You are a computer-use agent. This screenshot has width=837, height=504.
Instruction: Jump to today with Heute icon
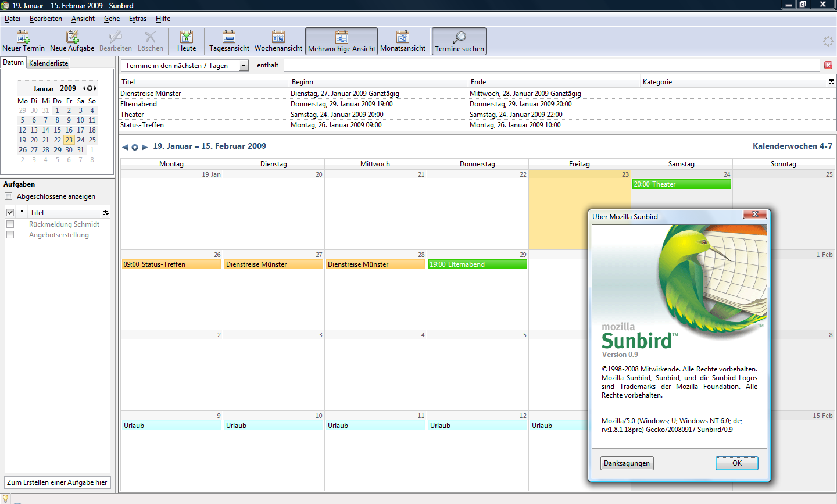pyautogui.click(x=187, y=38)
